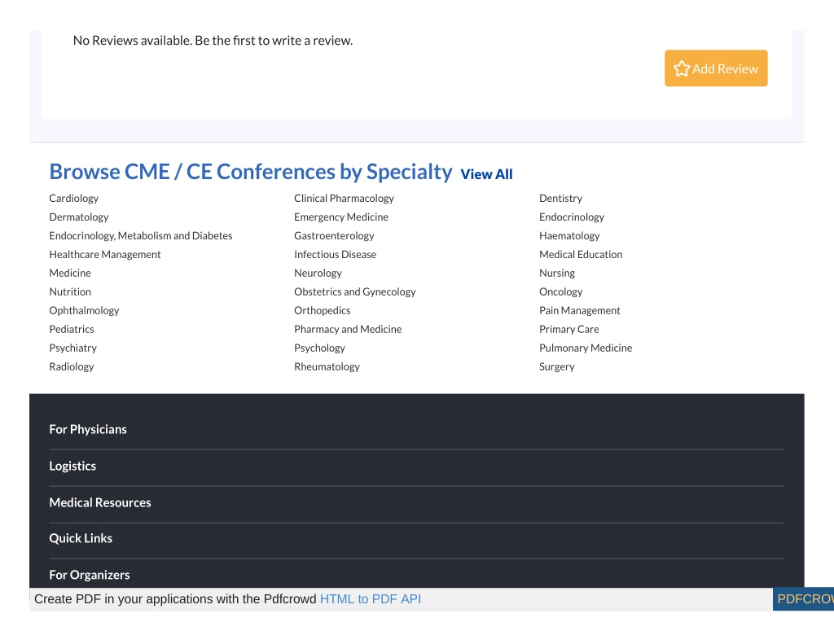Image resolution: width=834 pixels, height=644 pixels.
Task: Expand the Logistics footer section
Action: click(416, 467)
